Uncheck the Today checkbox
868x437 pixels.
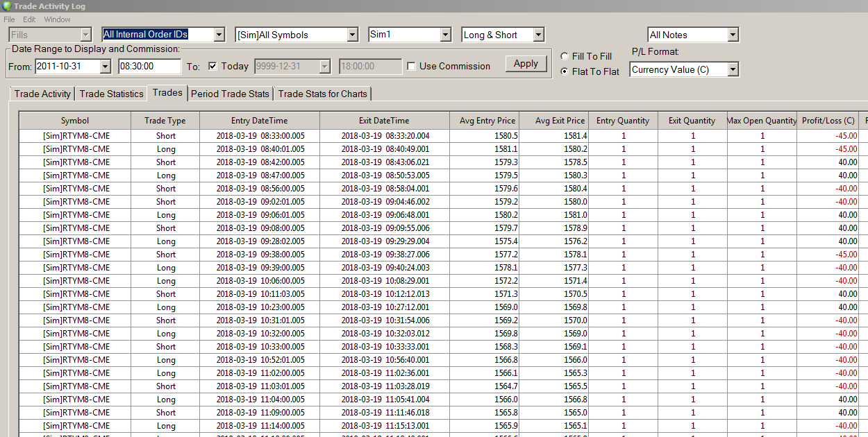(213, 67)
